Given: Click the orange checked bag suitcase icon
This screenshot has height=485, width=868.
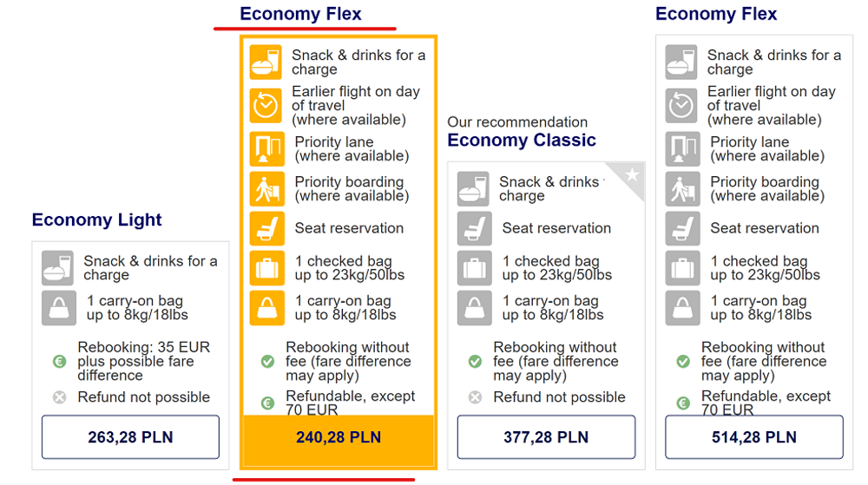Looking at the screenshot, I should pos(266,268).
